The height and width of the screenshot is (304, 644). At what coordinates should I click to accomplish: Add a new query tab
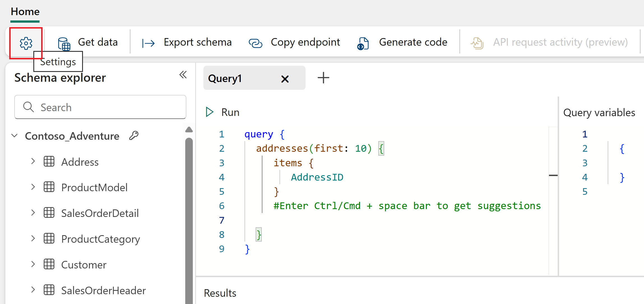[323, 78]
